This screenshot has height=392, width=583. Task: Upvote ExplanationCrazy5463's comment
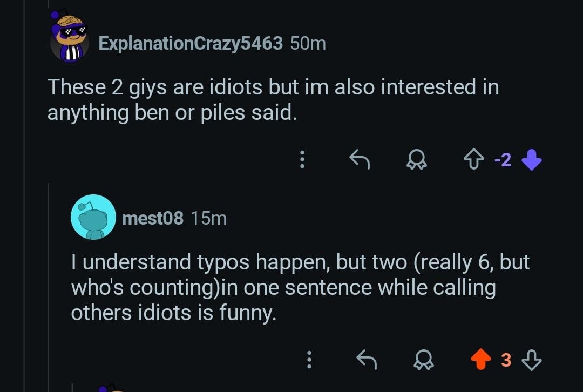point(473,159)
